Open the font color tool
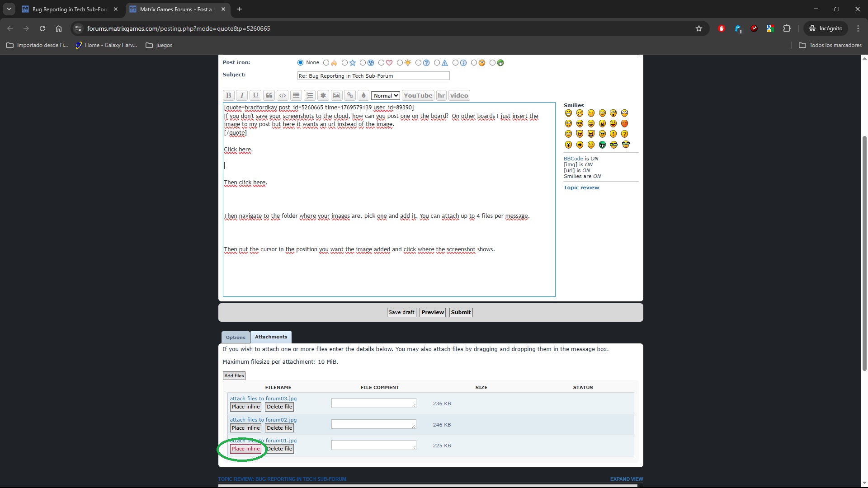This screenshot has height=488, width=868. 363,95
